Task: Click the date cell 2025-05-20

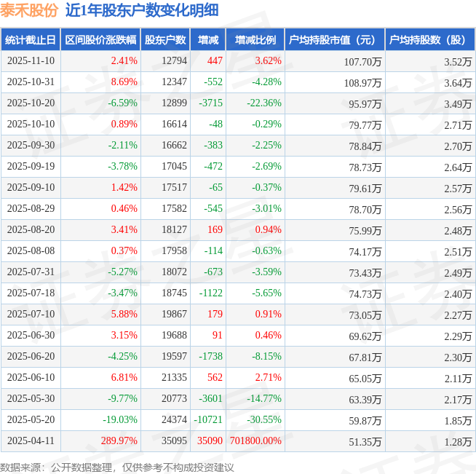Action: [31, 419]
